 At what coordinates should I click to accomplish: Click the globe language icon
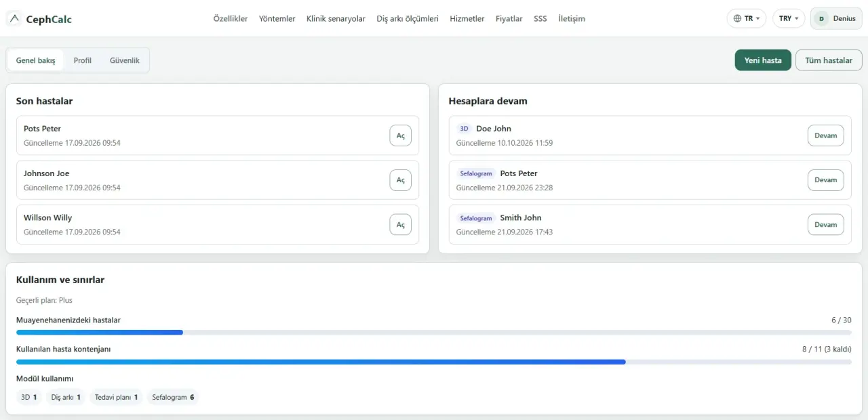point(737,19)
